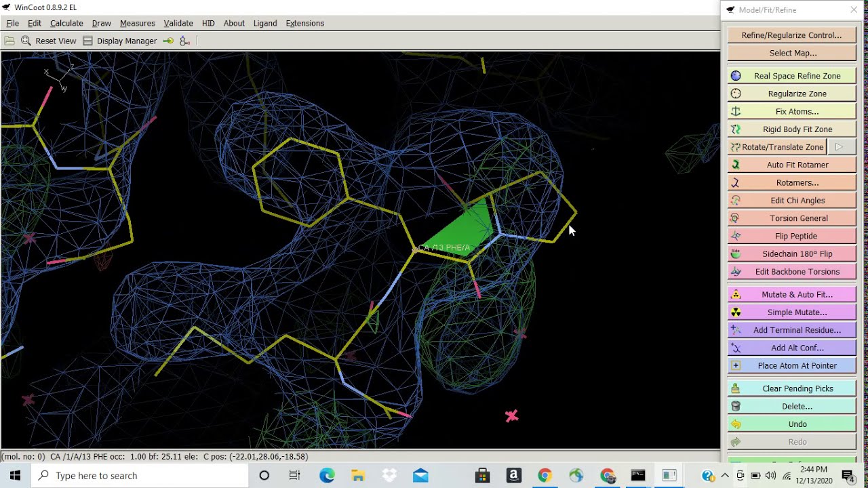Click the Windows search box

click(139, 475)
